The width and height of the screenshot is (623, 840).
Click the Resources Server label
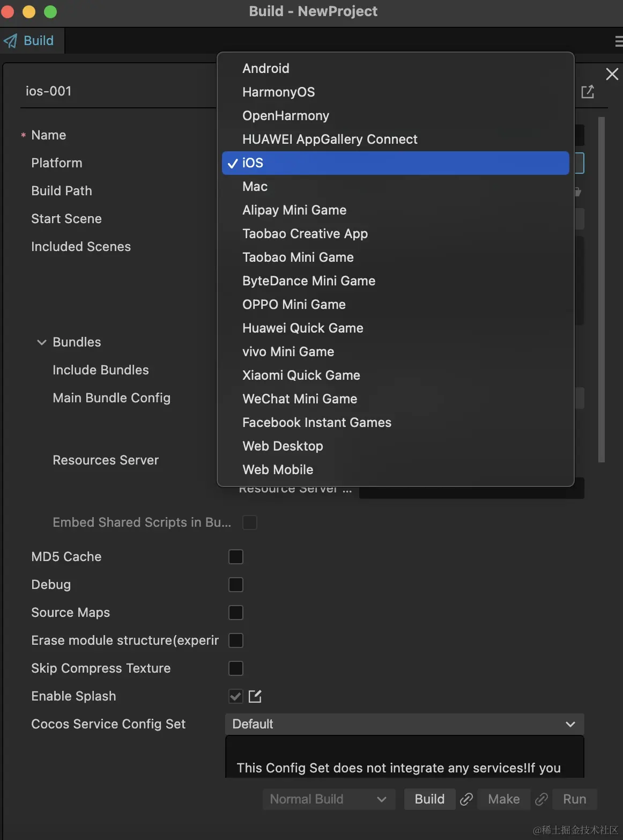point(106,460)
